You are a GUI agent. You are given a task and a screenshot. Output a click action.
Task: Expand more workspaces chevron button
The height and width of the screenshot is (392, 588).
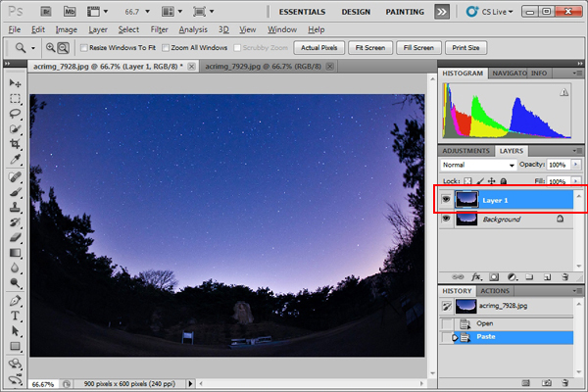click(442, 12)
